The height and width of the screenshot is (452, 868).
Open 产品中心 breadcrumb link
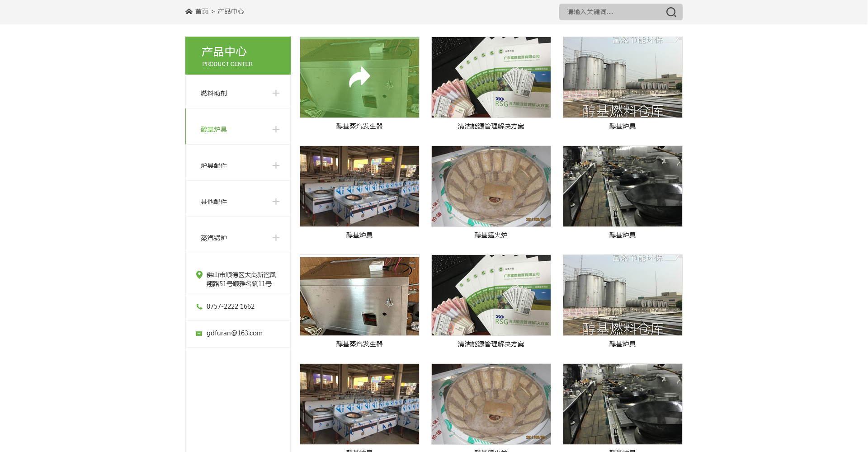pos(231,11)
